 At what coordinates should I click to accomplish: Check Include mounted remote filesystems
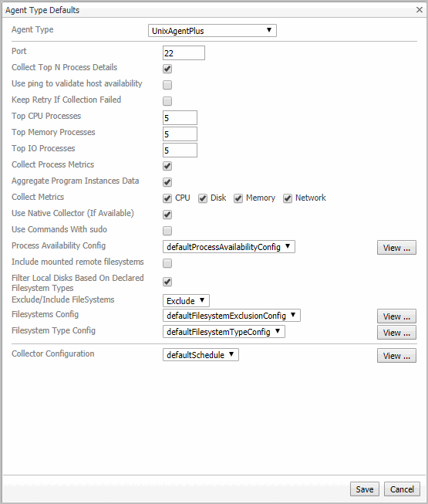point(167,263)
